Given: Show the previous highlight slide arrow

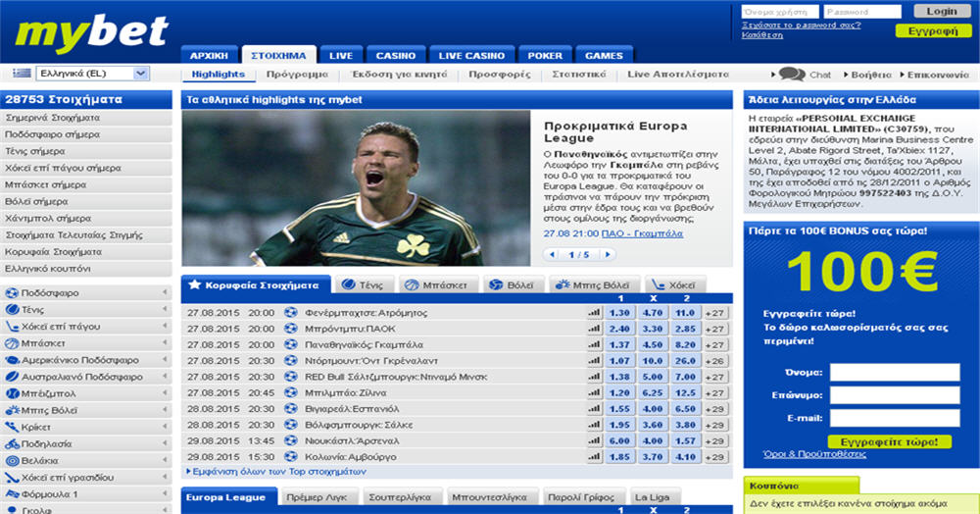Looking at the screenshot, I should pos(552,254).
